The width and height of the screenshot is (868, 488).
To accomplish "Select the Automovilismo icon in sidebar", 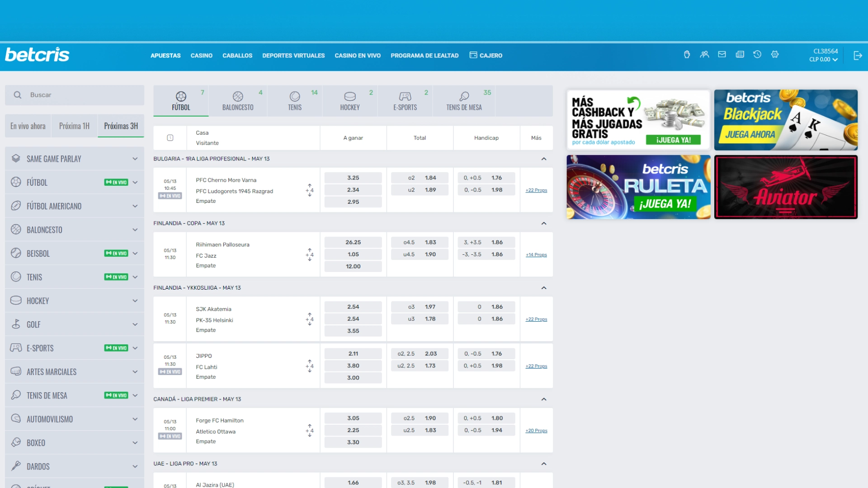I will click(x=16, y=419).
